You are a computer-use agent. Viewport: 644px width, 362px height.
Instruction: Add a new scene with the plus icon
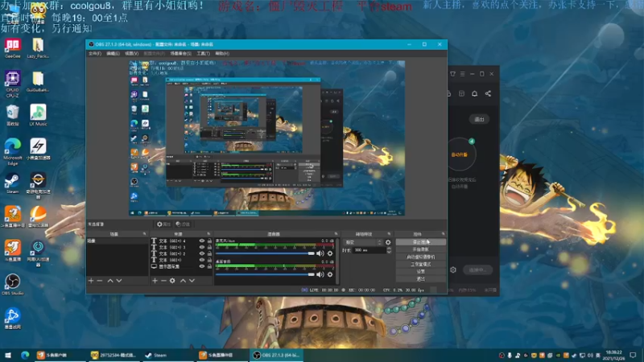point(91,281)
